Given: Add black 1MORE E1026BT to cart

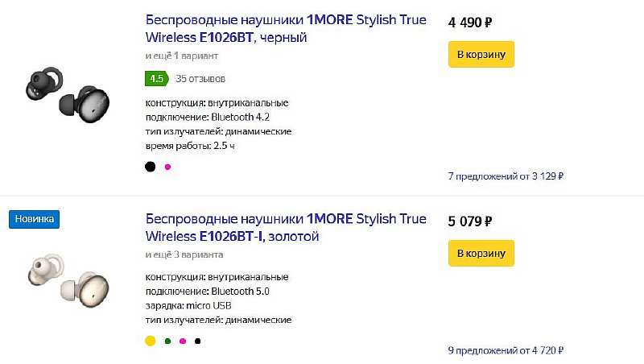Looking at the screenshot, I should [x=481, y=54].
